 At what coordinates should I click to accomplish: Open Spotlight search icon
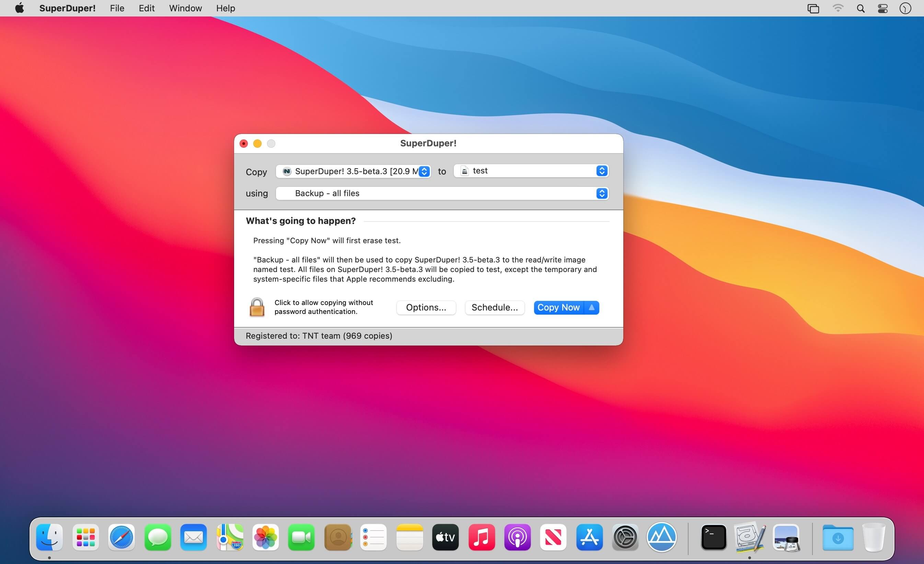tap(861, 8)
